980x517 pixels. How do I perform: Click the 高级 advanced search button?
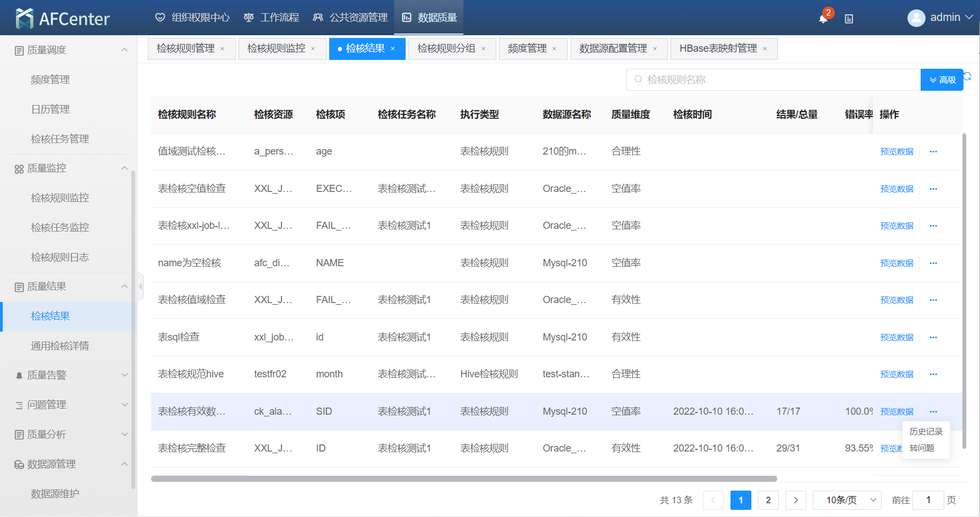point(942,80)
